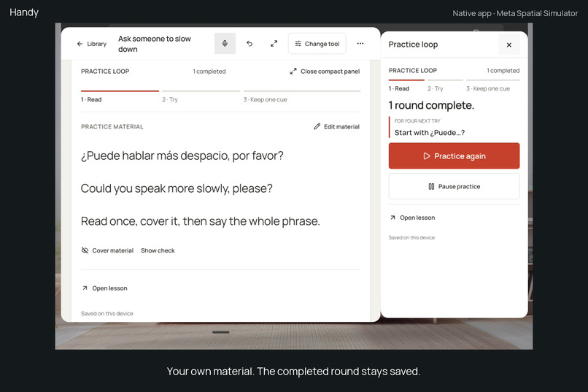The image size is (588, 392).
Task: Click 'Saved on this device' in main panel
Action: [x=107, y=314]
